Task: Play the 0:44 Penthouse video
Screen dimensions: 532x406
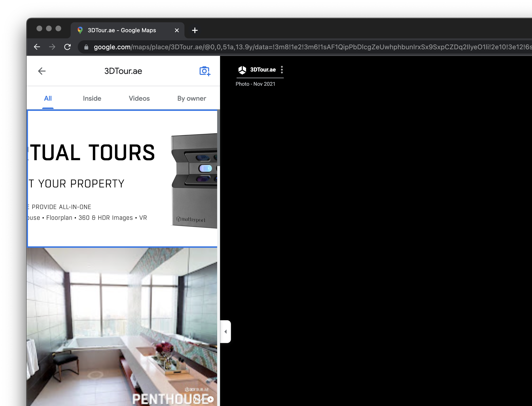Action: tap(211, 399)
